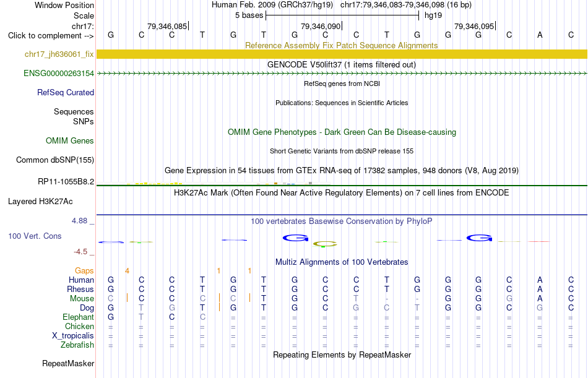The image size is (588, 378).
Task: Click the 79,346,085 position marker
Action: tap(167, 26)
